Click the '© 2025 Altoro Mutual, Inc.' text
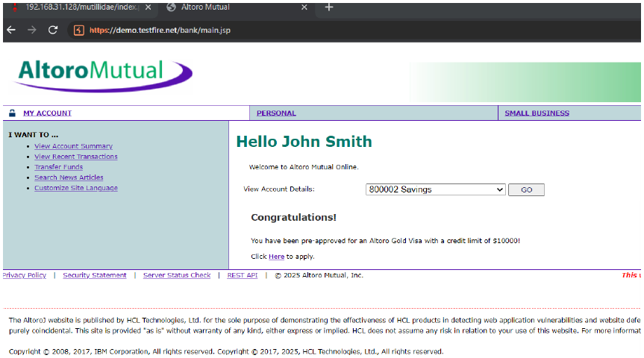Viewport: 644px width, 358px height. 319,275
